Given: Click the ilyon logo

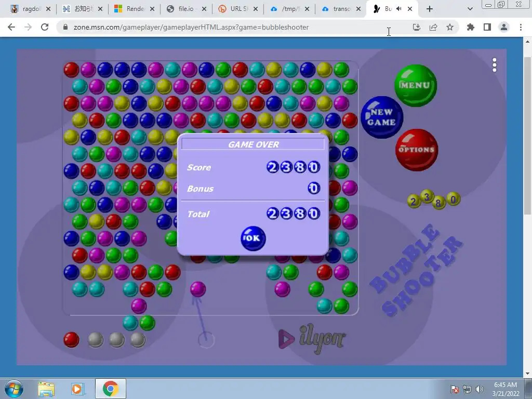Looking at the screenshot, I should click(x=312, y=339).
